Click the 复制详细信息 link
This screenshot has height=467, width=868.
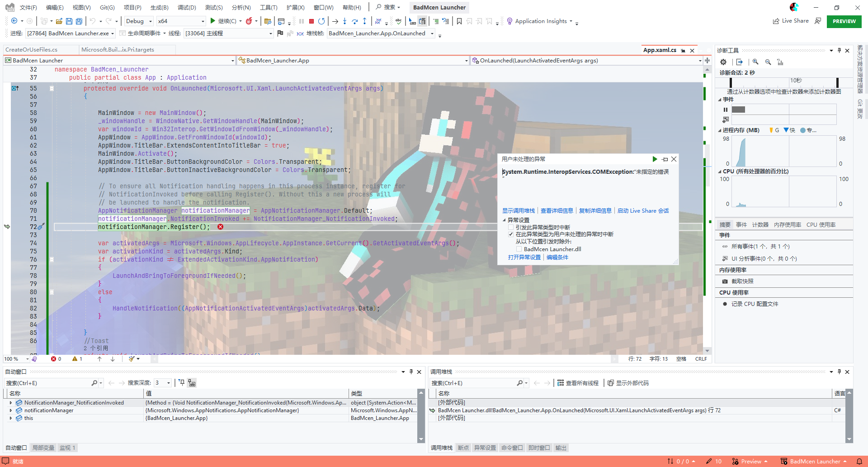pyautogui.click(x=595, y=211)
